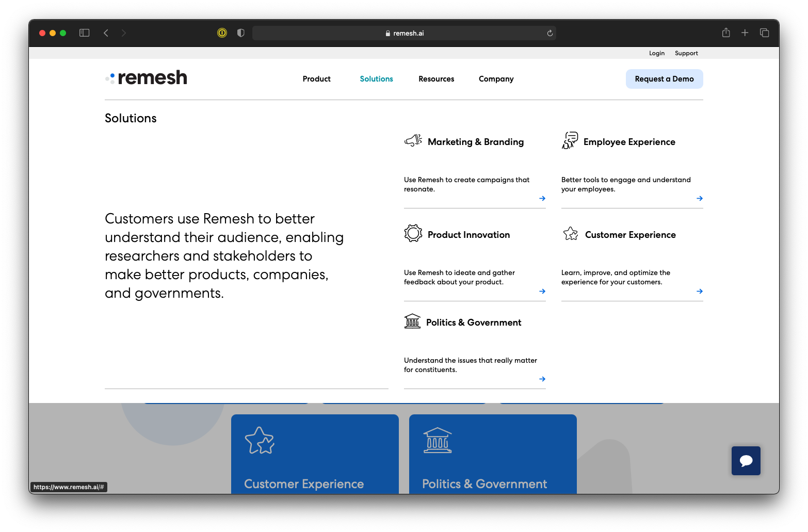Click the arrow under Customer Experience menu description
The height and width of the screenshot is (532, 808).
pos(700,291)
